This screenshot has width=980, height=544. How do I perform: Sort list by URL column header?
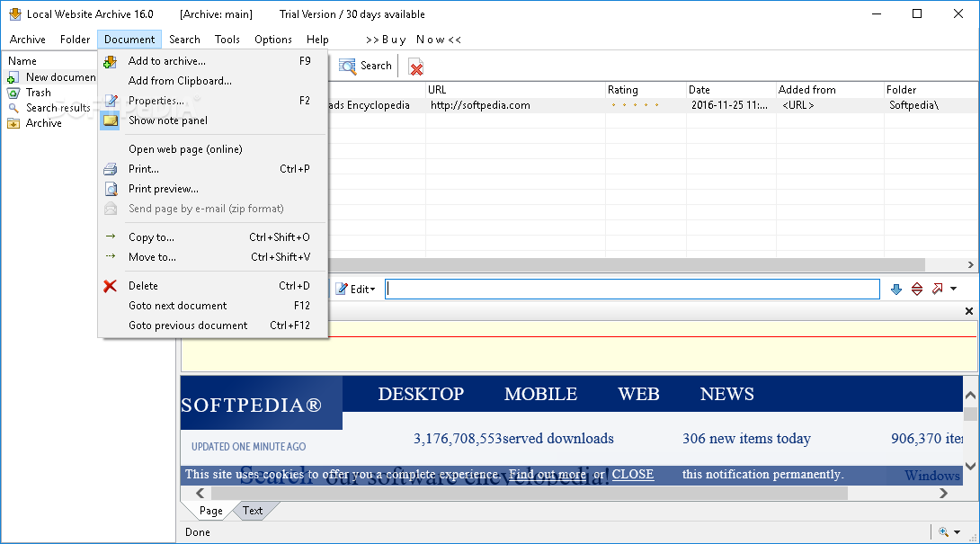click(x=515, y=90)
